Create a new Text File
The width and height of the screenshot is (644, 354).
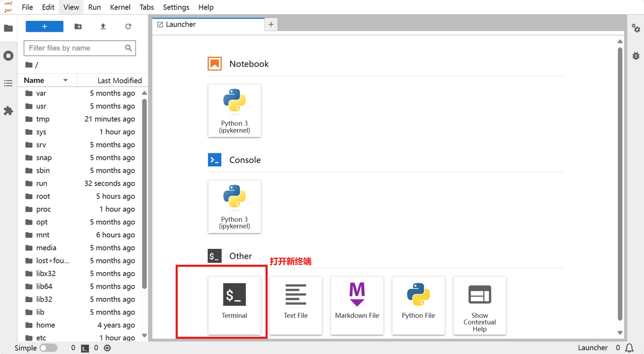[x=296, y=305]
